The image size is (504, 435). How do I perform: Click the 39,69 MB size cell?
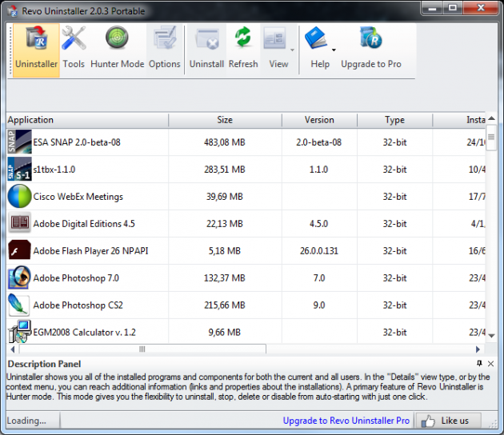(x=225, y=197)
